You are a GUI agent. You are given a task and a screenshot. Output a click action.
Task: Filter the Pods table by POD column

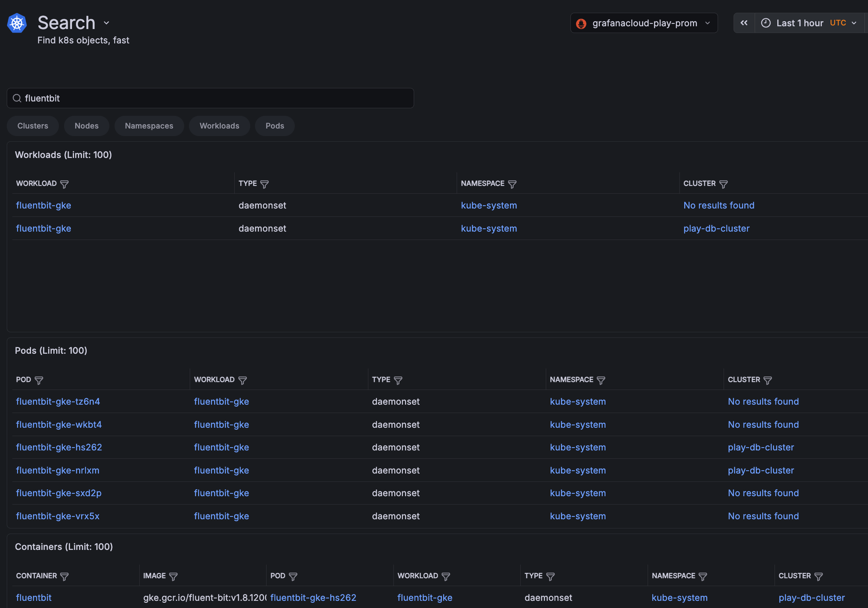click(39, 380)
